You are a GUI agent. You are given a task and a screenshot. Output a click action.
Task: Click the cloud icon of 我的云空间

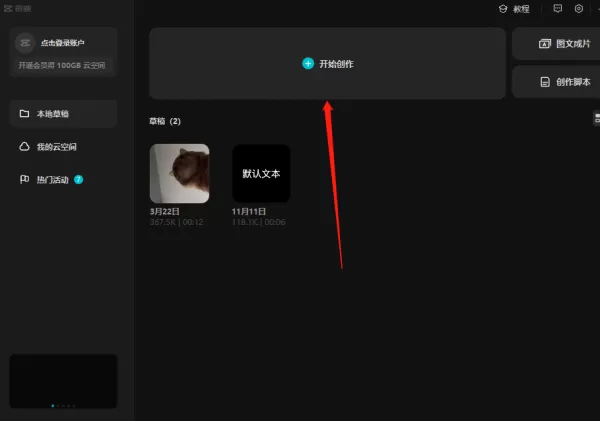coord(24,147)
